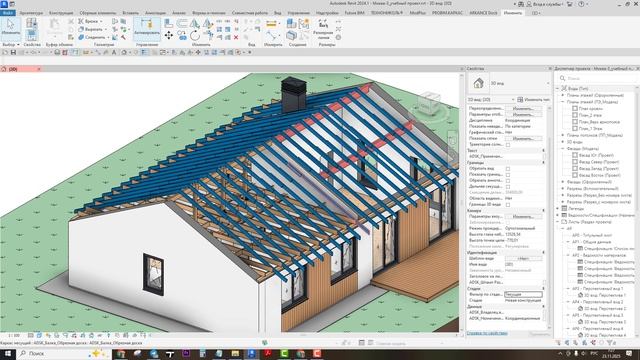Viewport: 640px width, 360px height.
Task: Open the Управление ribbon tab
Action: pos(298,13)
